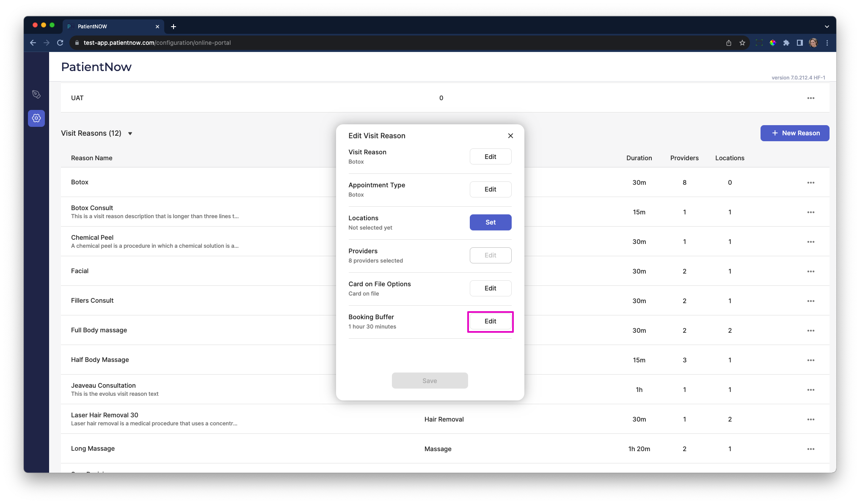Open the tag icon in left sidebar

point(36,94)
